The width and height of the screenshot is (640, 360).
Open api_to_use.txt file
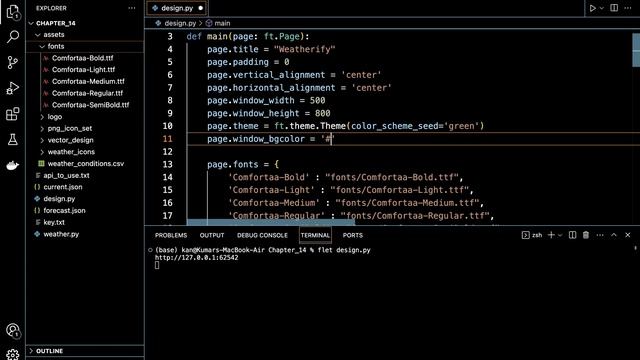pos(66,176)
